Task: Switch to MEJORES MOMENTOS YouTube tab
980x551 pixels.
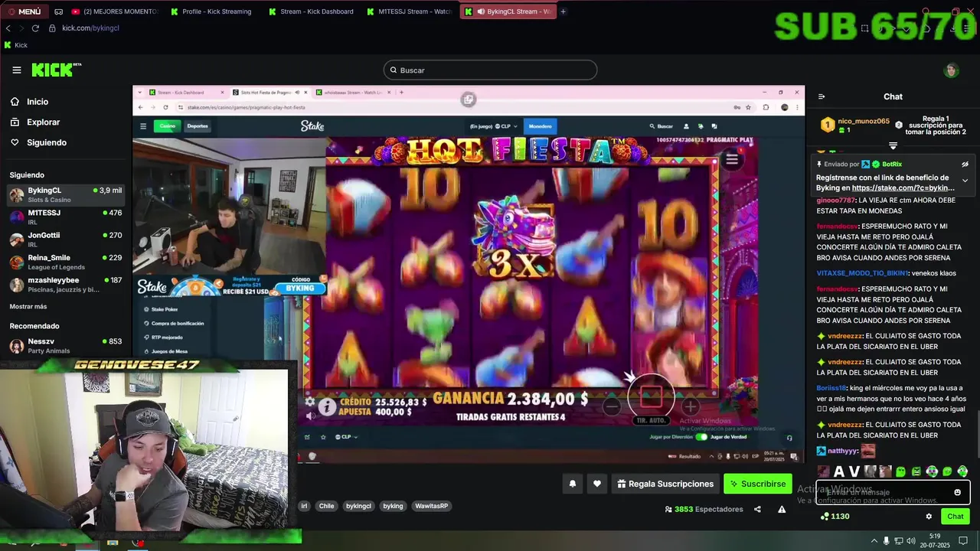Action: tap(114, 11)
